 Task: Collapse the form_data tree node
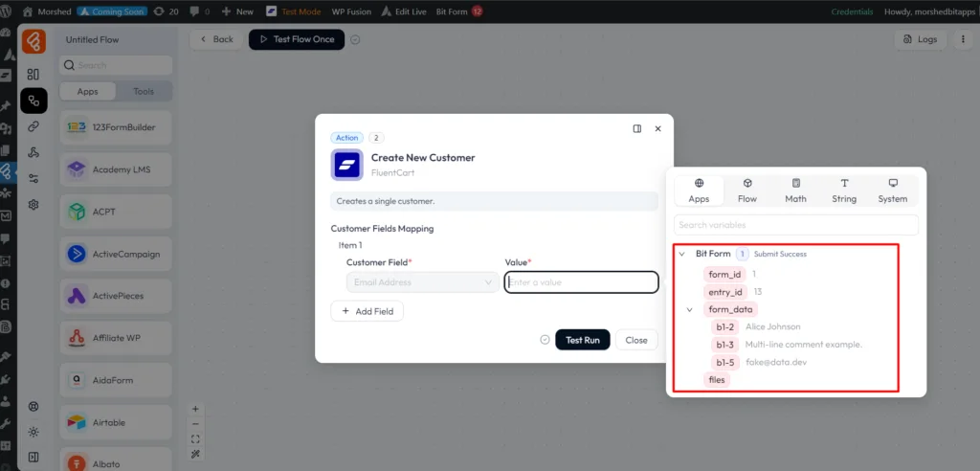690,309
